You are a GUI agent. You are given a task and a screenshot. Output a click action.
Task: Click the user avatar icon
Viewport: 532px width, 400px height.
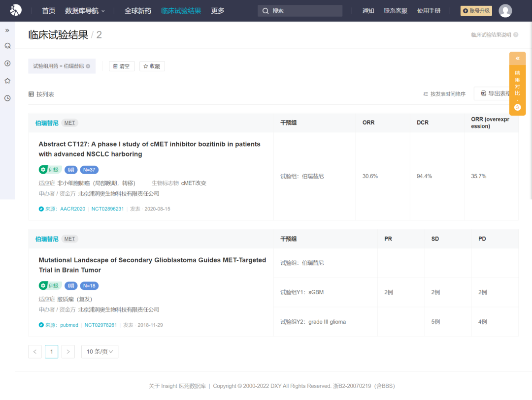[505, 11]
